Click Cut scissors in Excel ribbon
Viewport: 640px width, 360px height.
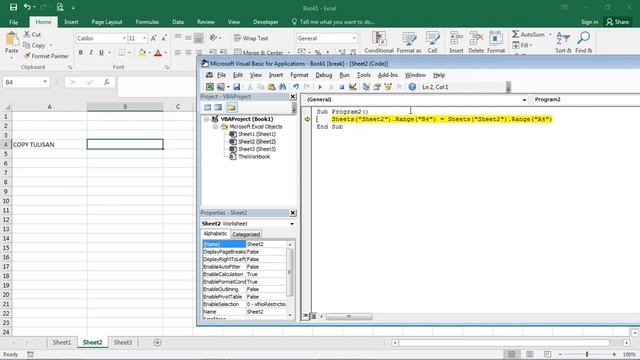(x=32, y=35)
